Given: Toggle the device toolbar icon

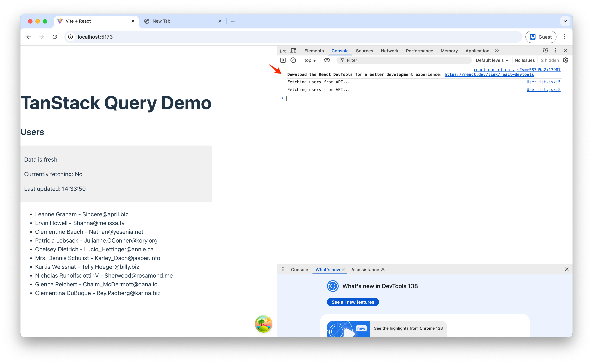Looking at the screenshot, I should tap(293, 51).
